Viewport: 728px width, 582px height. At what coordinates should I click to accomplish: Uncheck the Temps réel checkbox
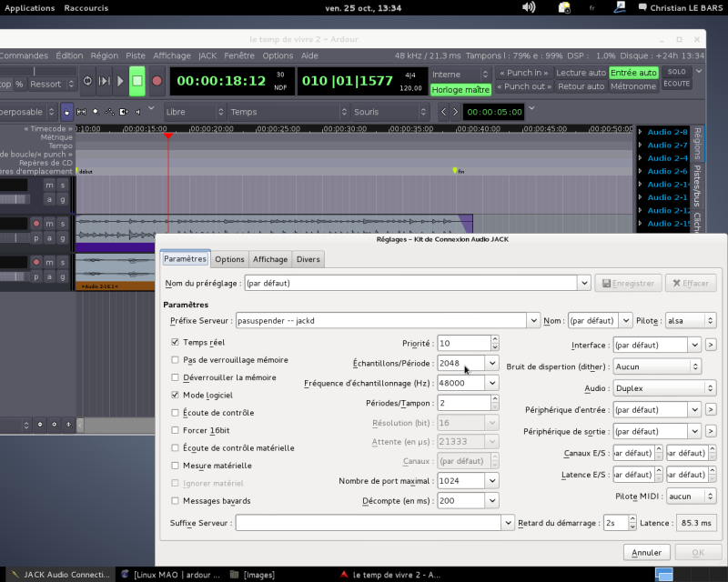(x=176, y=343)
